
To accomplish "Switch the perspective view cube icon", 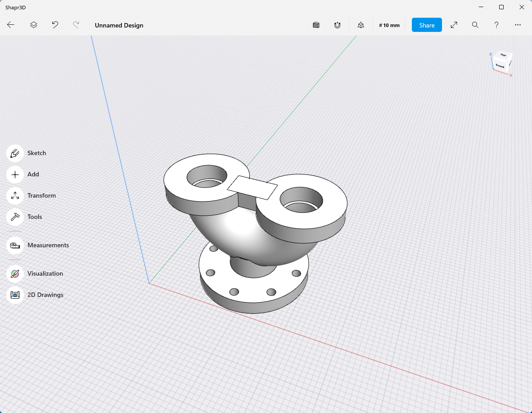I will pyautogui.click(x=361, y=25).
